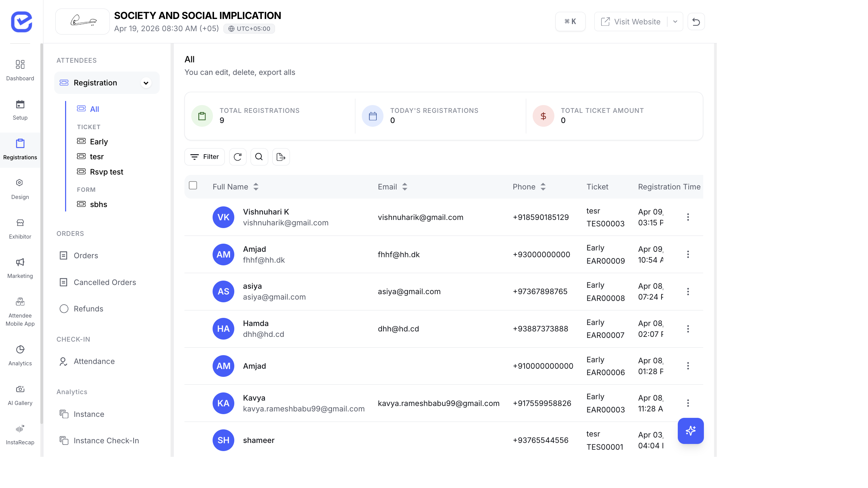Click email kavya.rameshbabu99@gmail.com cell

439,403
